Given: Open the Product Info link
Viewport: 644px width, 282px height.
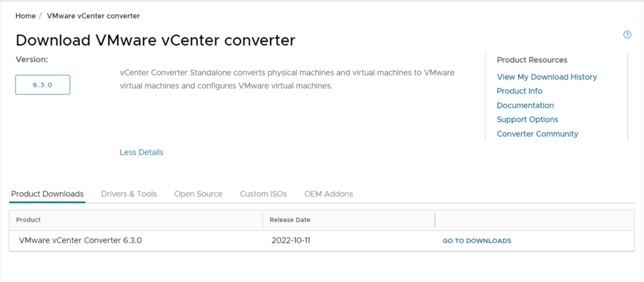Looking at the screenshot, I should coord(519,91).
